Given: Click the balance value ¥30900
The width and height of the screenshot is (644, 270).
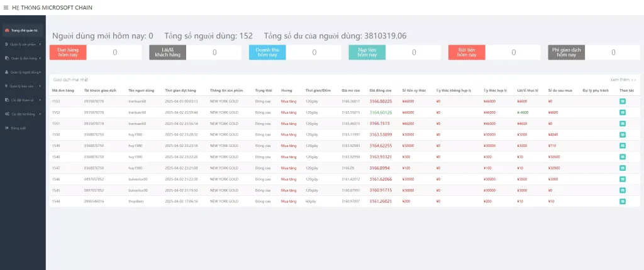Looking at the screenshot, I should [553, 168].
